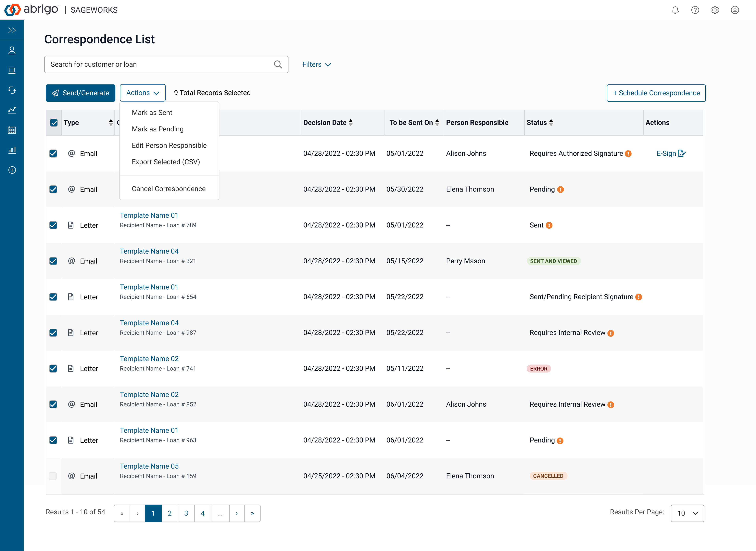Screen dimensions: 756x551
Task: Click the notifications bell icon
Action: coord(675,10)
